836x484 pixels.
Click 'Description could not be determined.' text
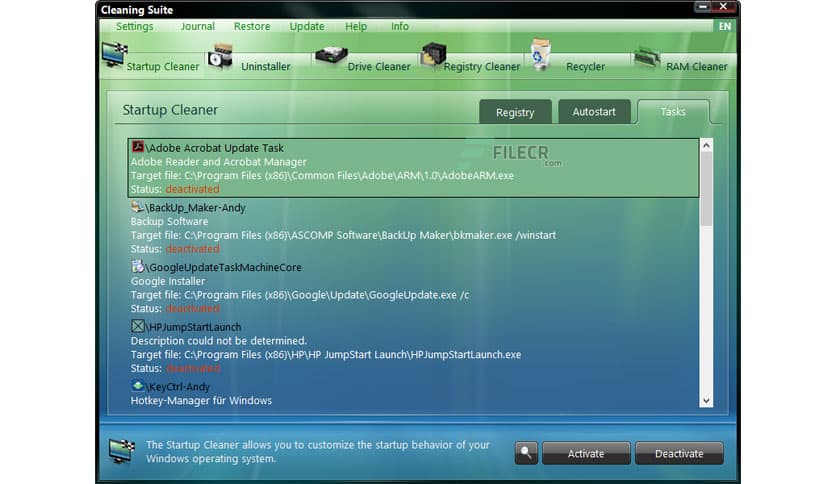[x=219, y=341]
